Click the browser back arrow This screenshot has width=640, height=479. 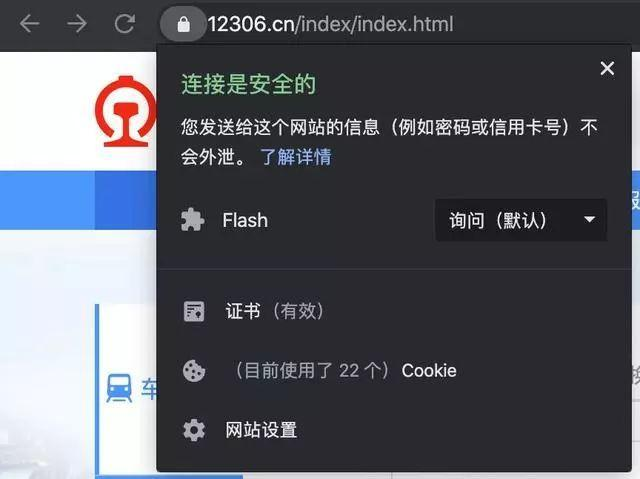(x=29, y=24)
